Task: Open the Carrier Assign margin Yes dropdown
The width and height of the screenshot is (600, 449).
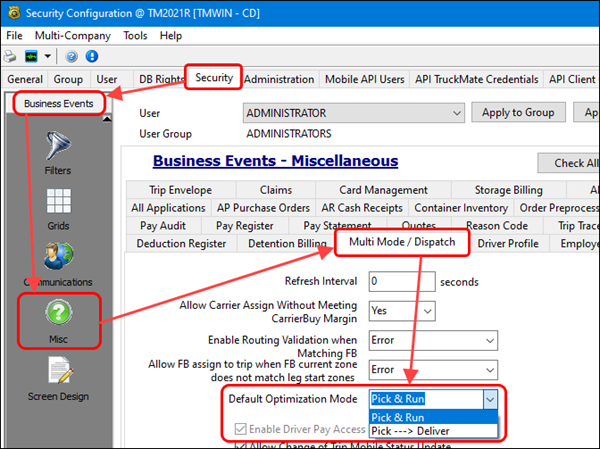Action: 427,311
